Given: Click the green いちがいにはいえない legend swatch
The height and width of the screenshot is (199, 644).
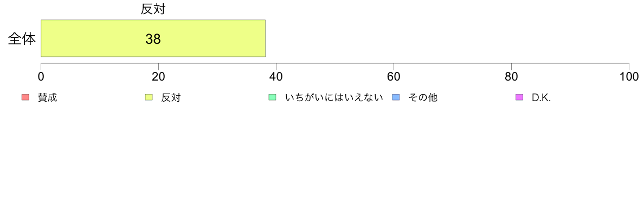Looking at the screenshot, I should [272, 97].
